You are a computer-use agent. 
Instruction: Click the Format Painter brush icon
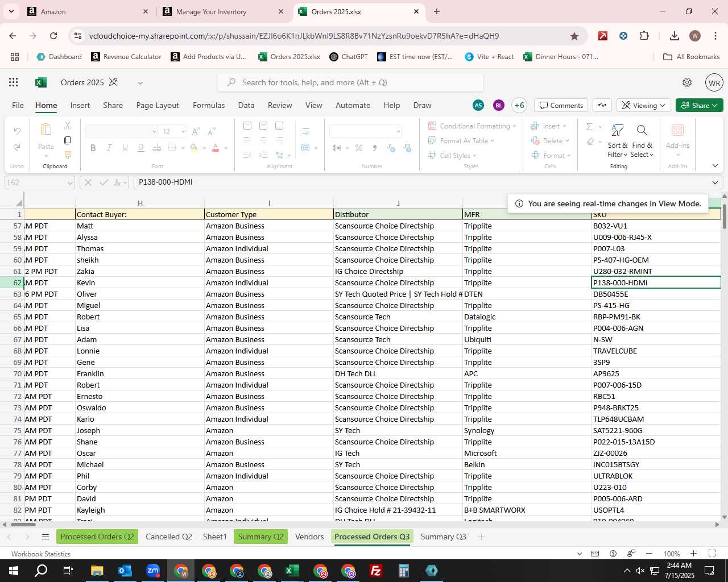68,155
